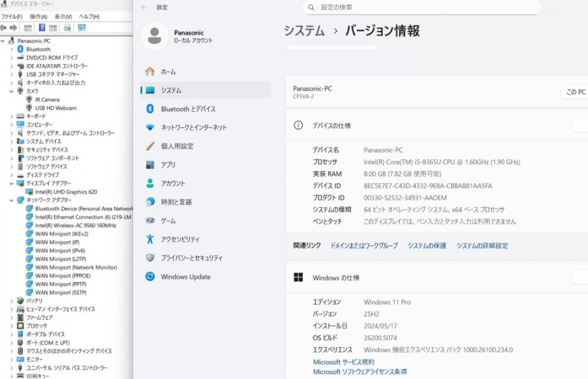The image size is (588, 379).
Task: Click the Windows logo beside Windows の仕様
Action: coord(298,277)
